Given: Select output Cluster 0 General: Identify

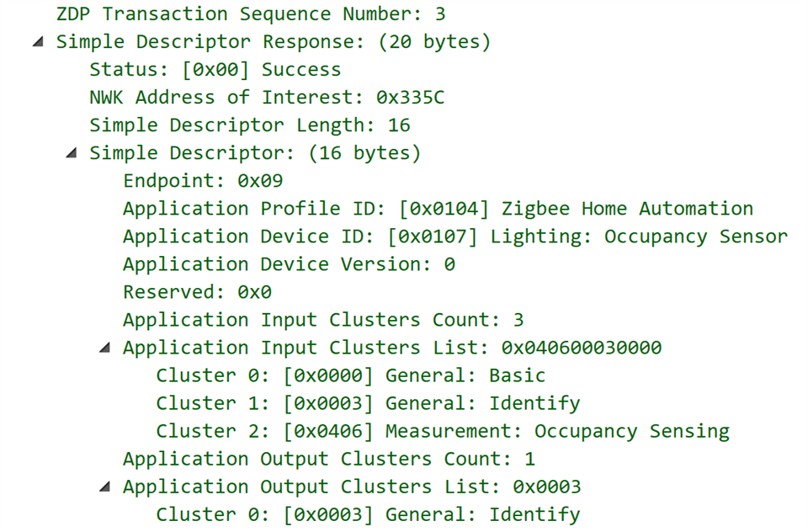Looking at the screenshot, I should click(368, 514).
